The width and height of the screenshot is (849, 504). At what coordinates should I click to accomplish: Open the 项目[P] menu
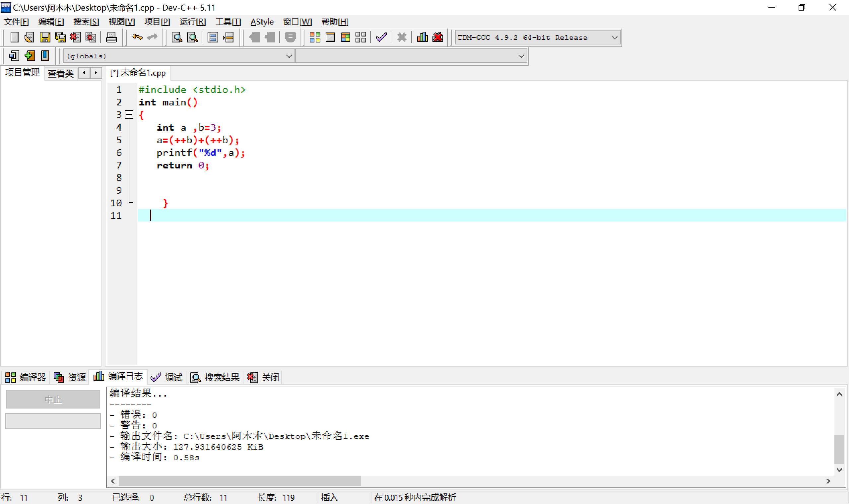157,22
